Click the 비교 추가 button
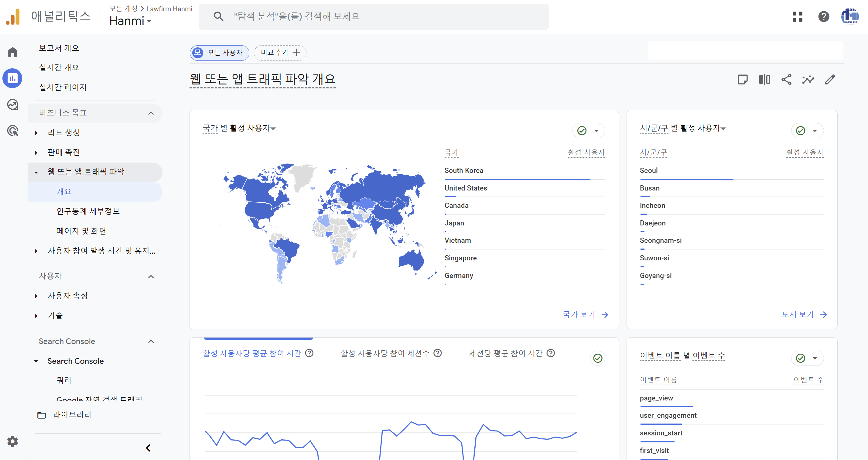 [280, 53]
